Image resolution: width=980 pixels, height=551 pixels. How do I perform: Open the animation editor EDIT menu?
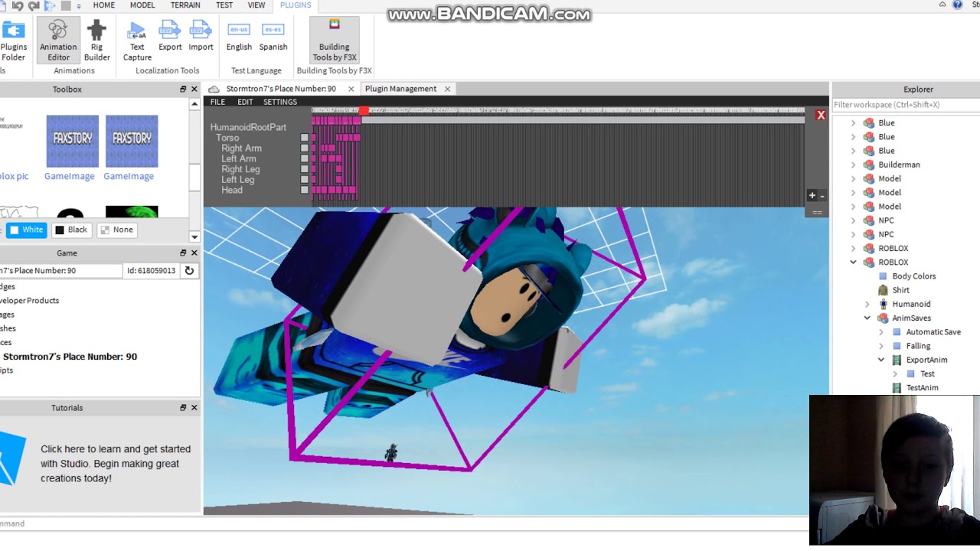point(245,102)
